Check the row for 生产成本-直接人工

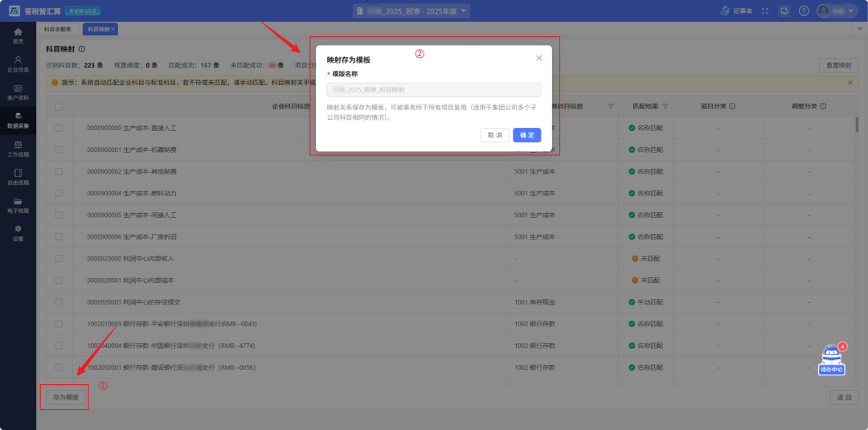point(59,128)
